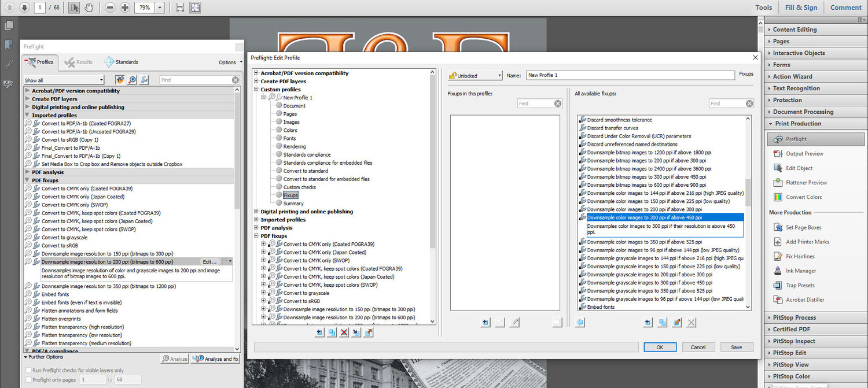Screen dimensions: 868x388
Task: Open the Unlocked profile lock dropdown
Action: click(475, 76)
